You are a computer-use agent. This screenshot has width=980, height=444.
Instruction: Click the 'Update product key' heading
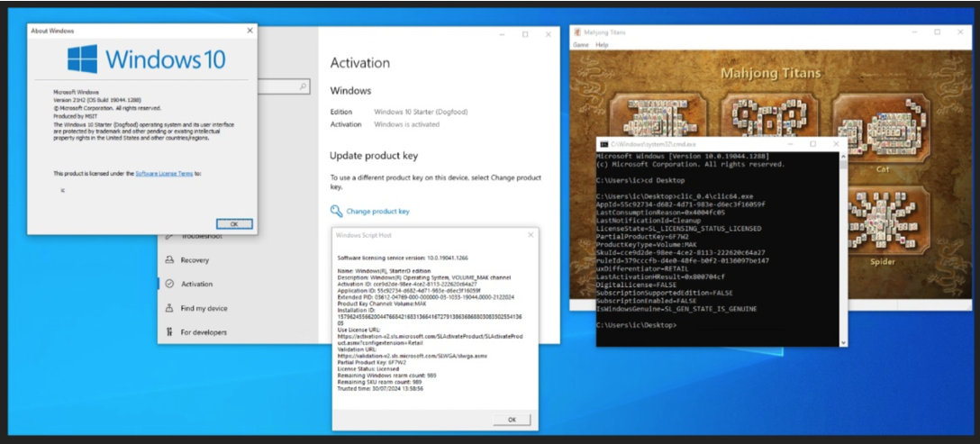tap(374, 156)
